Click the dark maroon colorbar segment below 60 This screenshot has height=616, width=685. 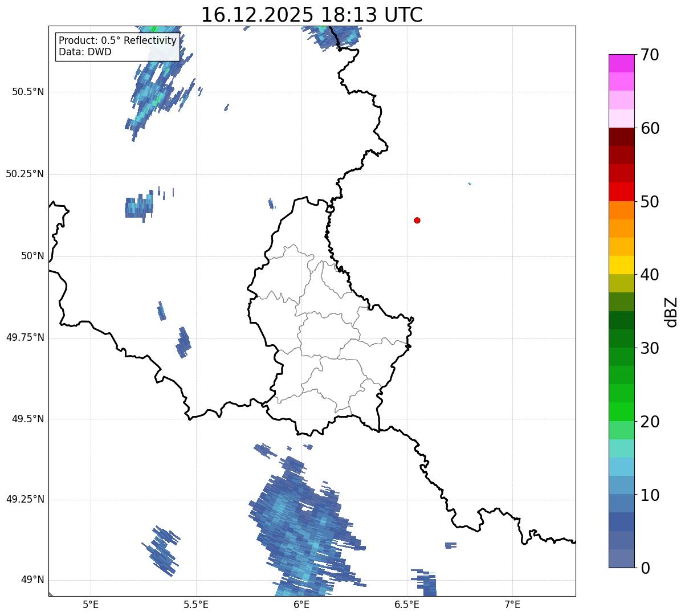click(621, 137)
